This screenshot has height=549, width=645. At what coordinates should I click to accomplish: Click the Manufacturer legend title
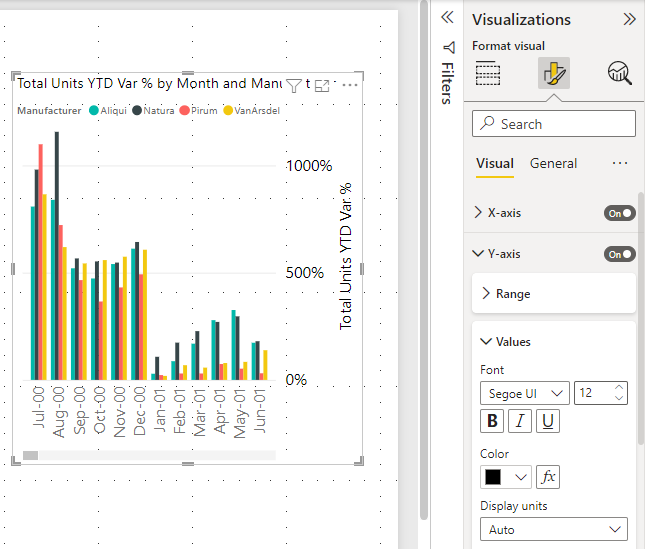point(49,111)
